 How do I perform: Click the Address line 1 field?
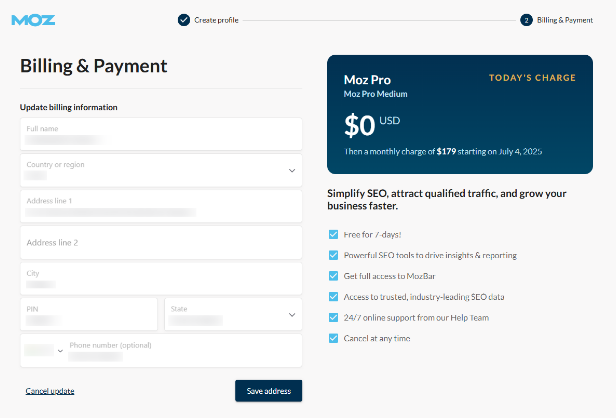click(x=161, y=206)
